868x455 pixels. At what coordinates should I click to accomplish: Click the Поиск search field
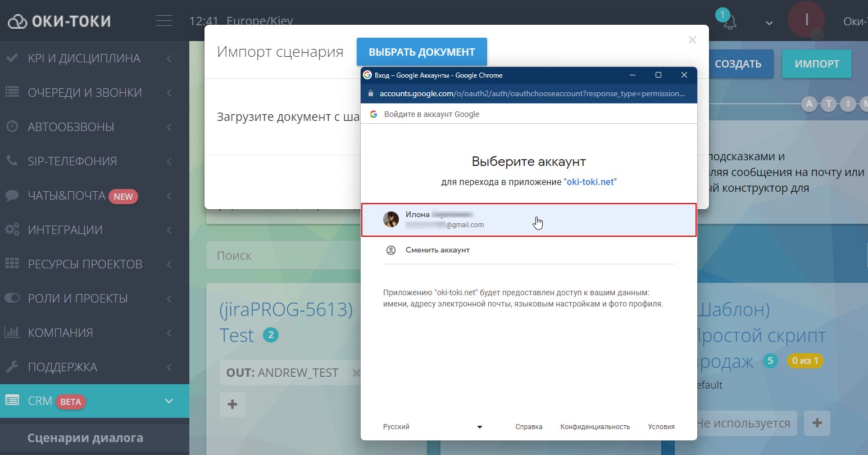[x=284, y=255]
